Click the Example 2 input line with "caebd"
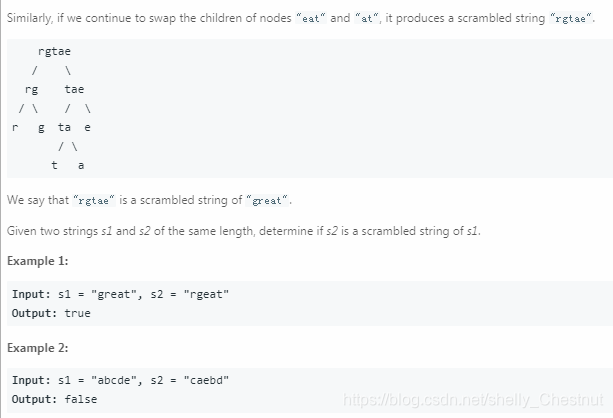This screenshot has width=613, height=418. (x=120, y=380)
